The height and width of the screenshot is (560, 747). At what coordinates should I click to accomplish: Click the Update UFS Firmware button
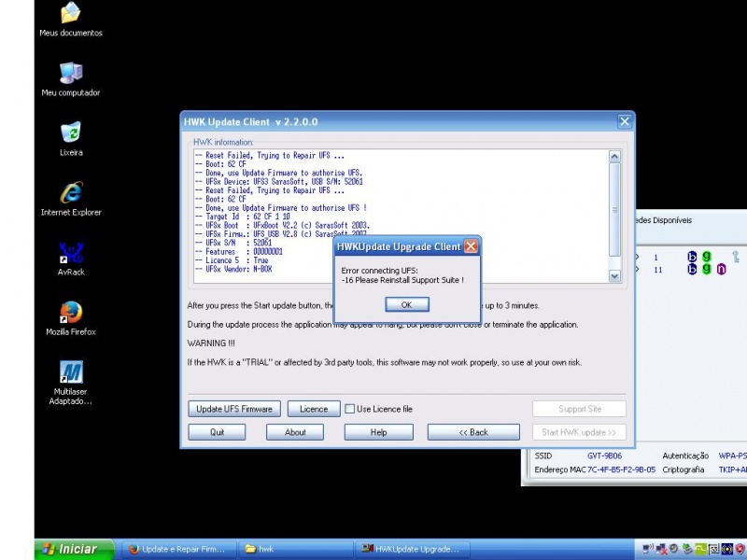234,409
